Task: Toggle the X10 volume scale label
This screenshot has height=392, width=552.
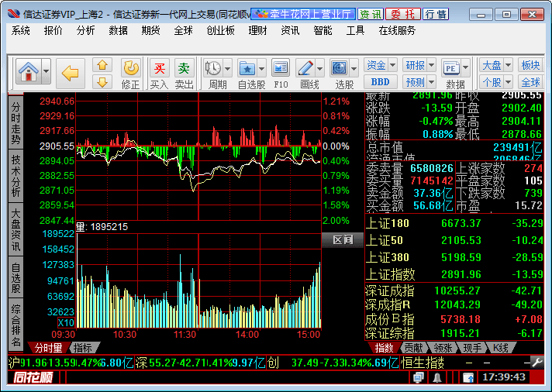Action: pyautogui.click(x=66, y=322)
